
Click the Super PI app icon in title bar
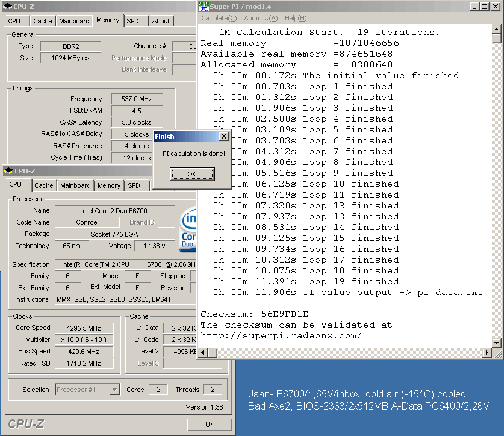click(x=204, y=7)
